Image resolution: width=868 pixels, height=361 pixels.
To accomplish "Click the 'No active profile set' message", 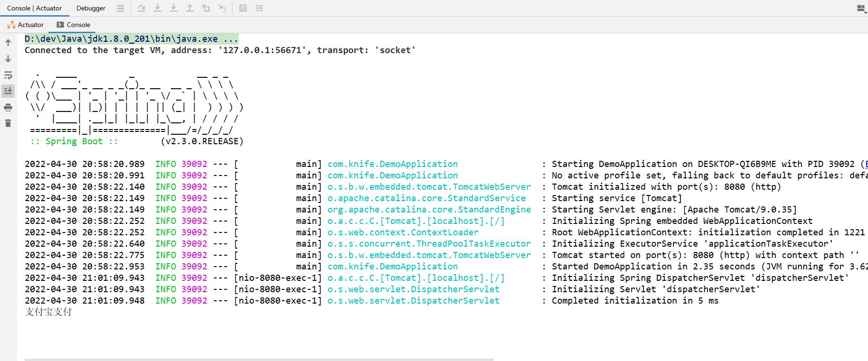I will (709, 176).
